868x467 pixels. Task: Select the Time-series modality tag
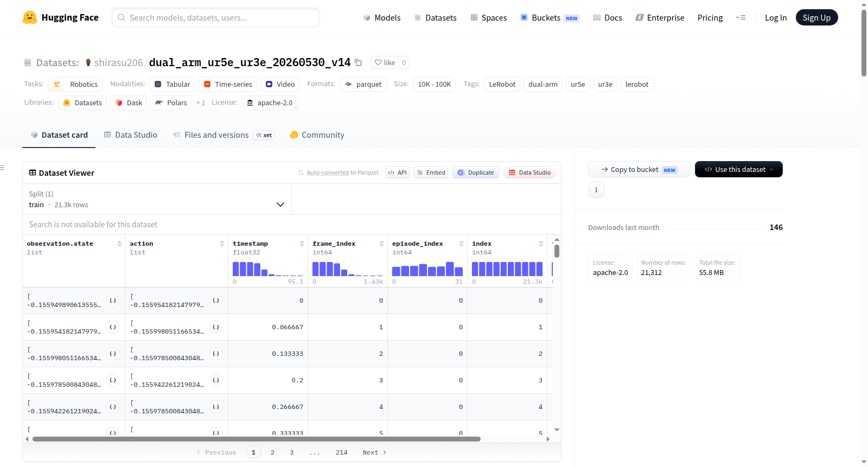[228, 84]
